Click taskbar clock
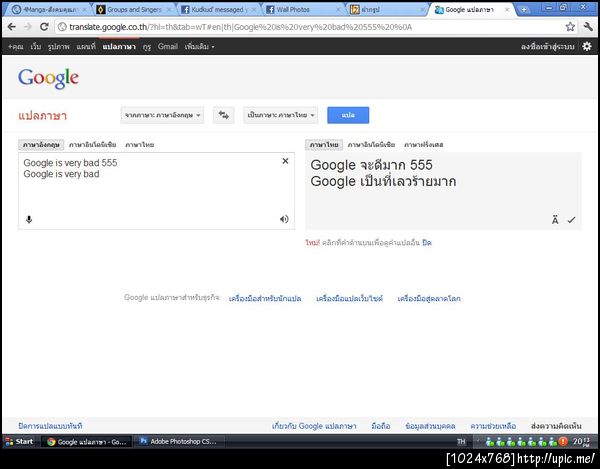Image resolution: width=600 pixels, height=469 pixels. click(x=582, y=442)
